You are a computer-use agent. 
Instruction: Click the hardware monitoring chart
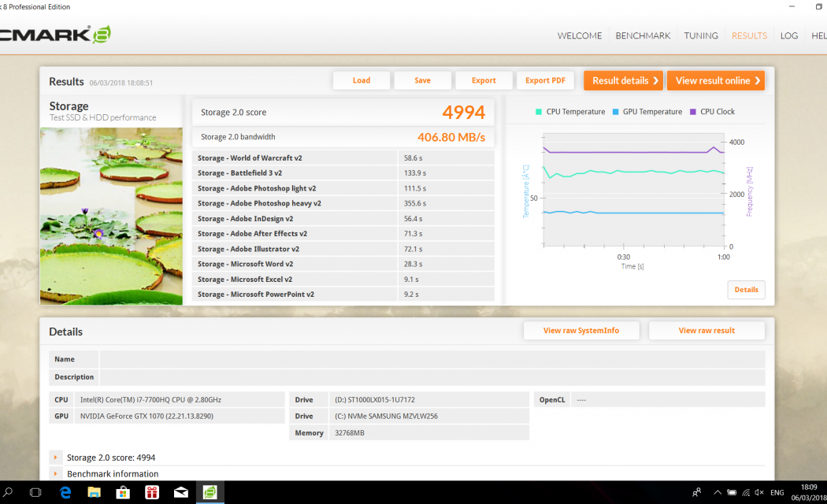coord(633,191)
